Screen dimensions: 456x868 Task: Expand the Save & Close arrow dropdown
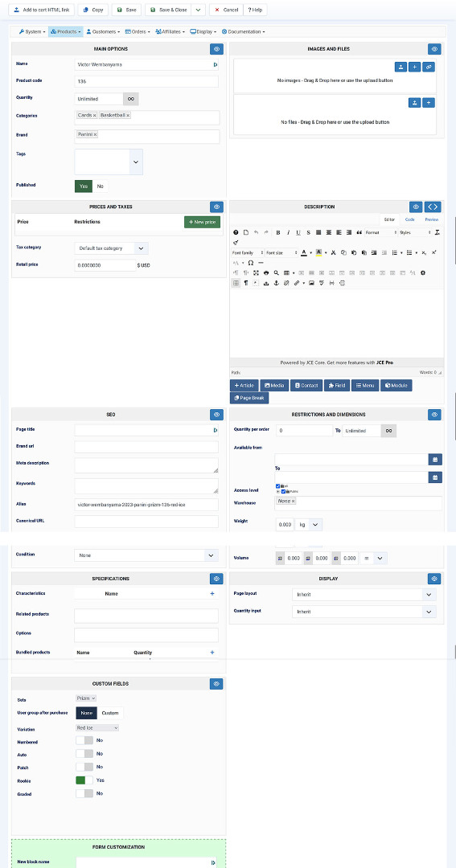[x=199, y=10]
